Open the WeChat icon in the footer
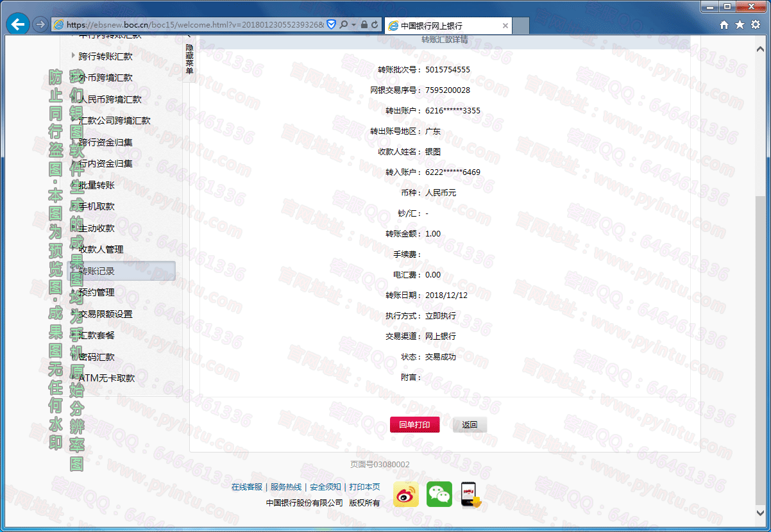Image resolution: width=771 pixels, height=532 pixels. pyautogui.click(x=439, y=494)
